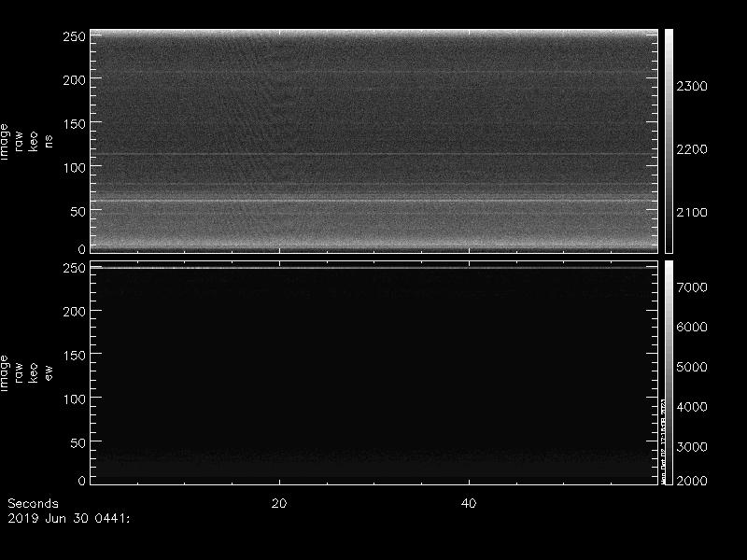This screenshot has width=747, height=560.
Task: Click the '2300' colorbar label
Action: [x=692, y=86]
